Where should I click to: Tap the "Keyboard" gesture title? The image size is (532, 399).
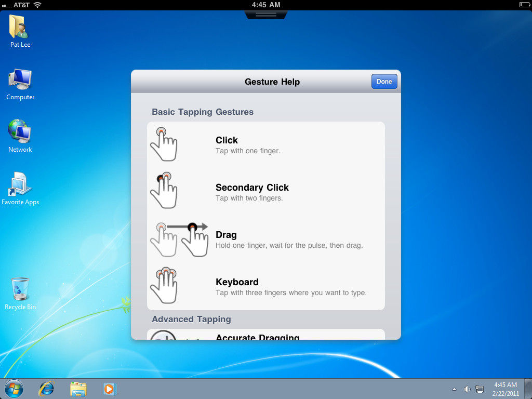[237, 282]
